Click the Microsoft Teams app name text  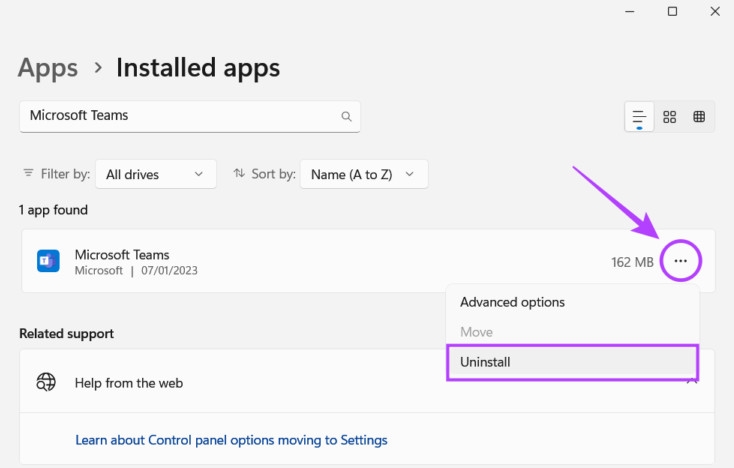[122, 255]
